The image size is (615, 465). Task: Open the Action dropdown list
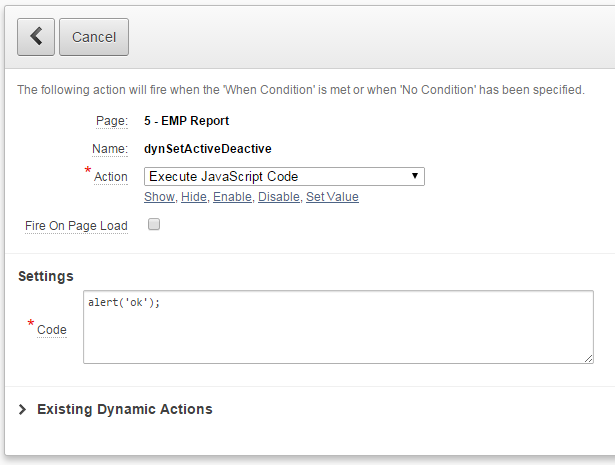(284, 176)
